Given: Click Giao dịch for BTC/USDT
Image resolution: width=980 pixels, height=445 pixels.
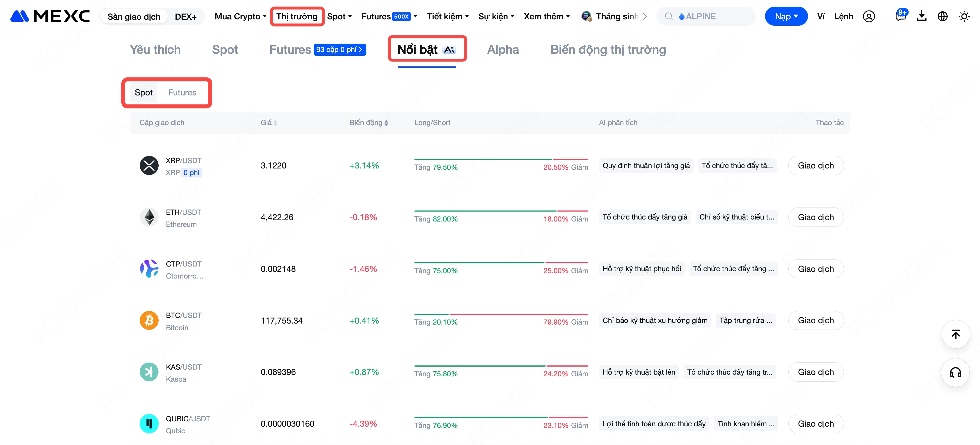Looking at the screenshot, I should point(815,321).
